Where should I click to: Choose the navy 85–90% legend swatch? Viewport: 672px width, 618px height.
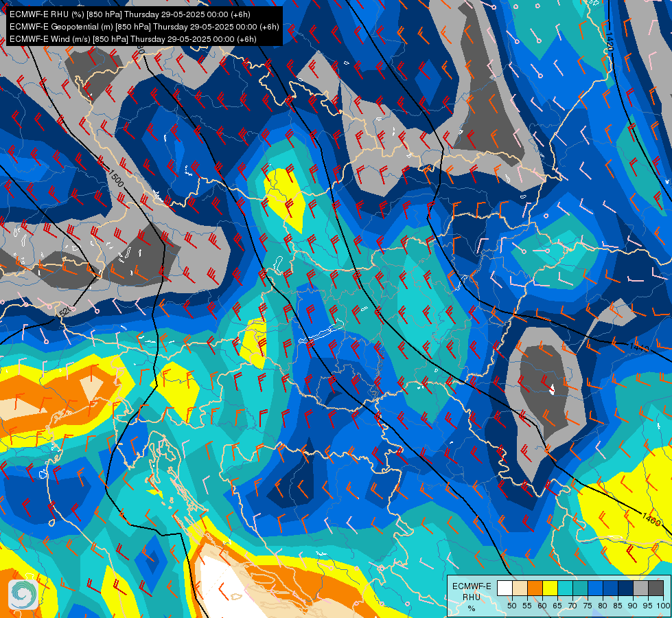click(x=625, y=588)
